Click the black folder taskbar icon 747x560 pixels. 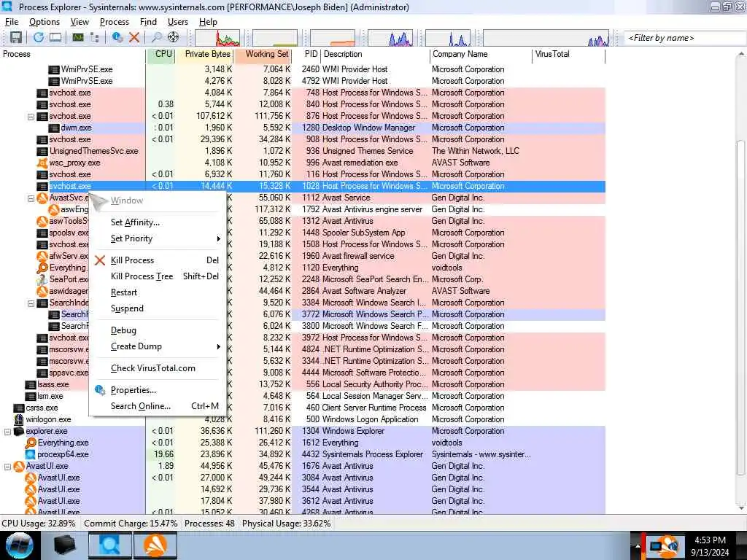[x=64, y=545]
